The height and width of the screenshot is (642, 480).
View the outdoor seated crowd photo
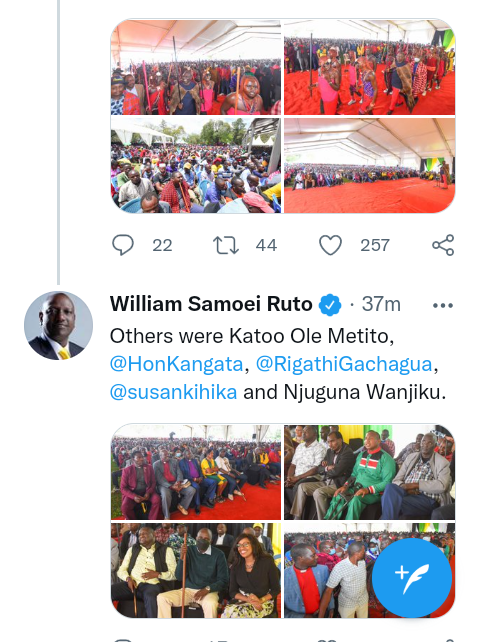(196, 165)
